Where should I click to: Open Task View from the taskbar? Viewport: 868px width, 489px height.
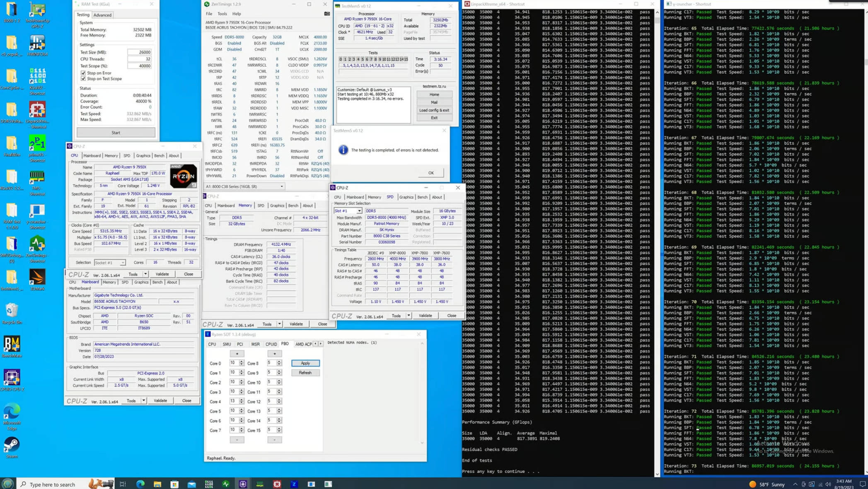(x=123, y=484)
